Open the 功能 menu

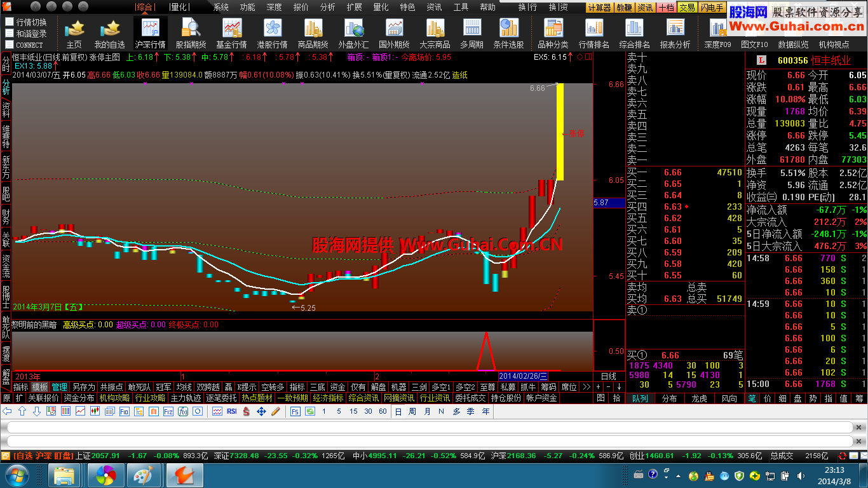click(x=247, y=7)
